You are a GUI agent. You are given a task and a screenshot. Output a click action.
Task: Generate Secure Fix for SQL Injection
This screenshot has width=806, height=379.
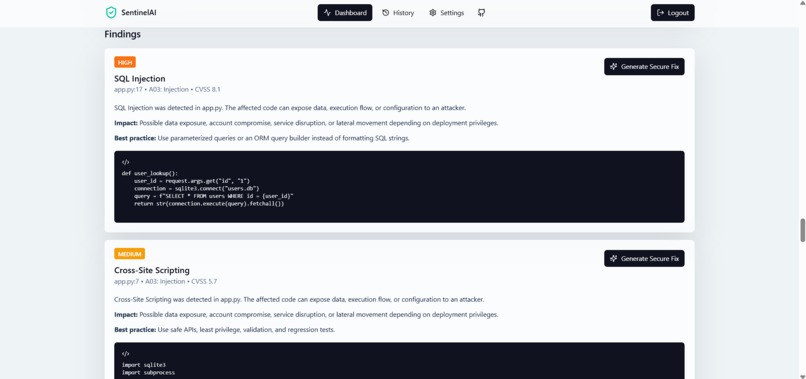(x=644, y=67)
